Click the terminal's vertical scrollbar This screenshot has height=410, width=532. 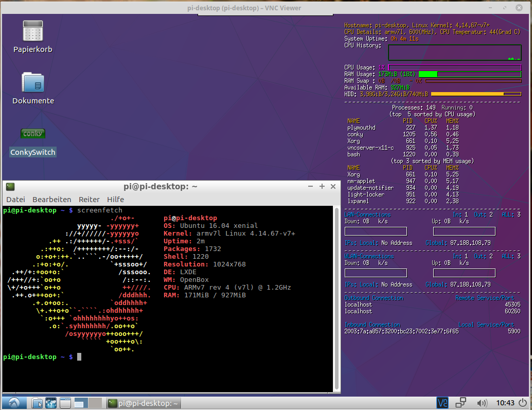click(337, 298)
